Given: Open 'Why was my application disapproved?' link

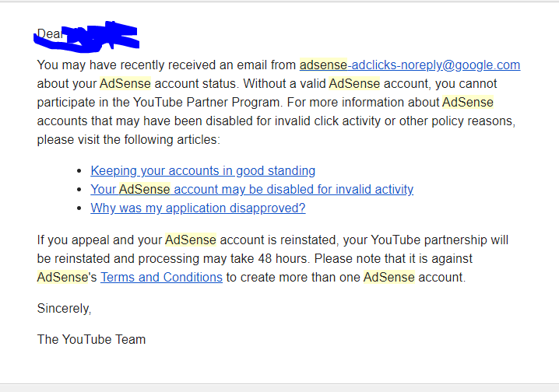Looking at the screenshot, I should pyautogui.click(x=198, y=208).
